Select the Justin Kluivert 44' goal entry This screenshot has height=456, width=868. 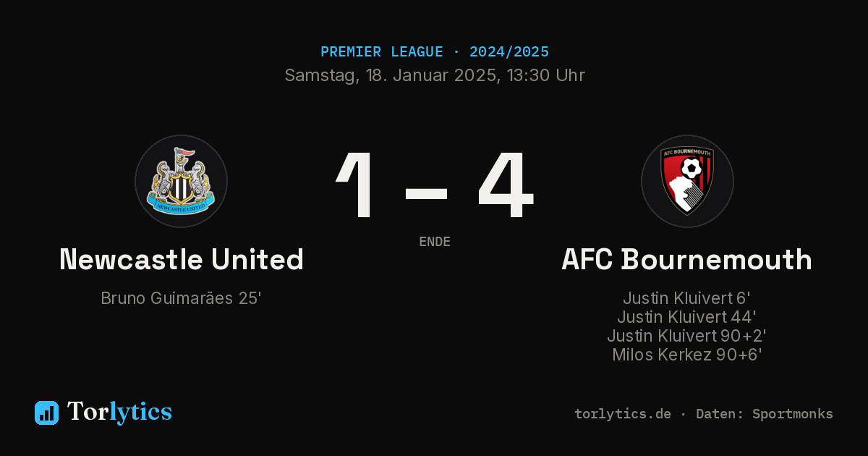[686, 317]
